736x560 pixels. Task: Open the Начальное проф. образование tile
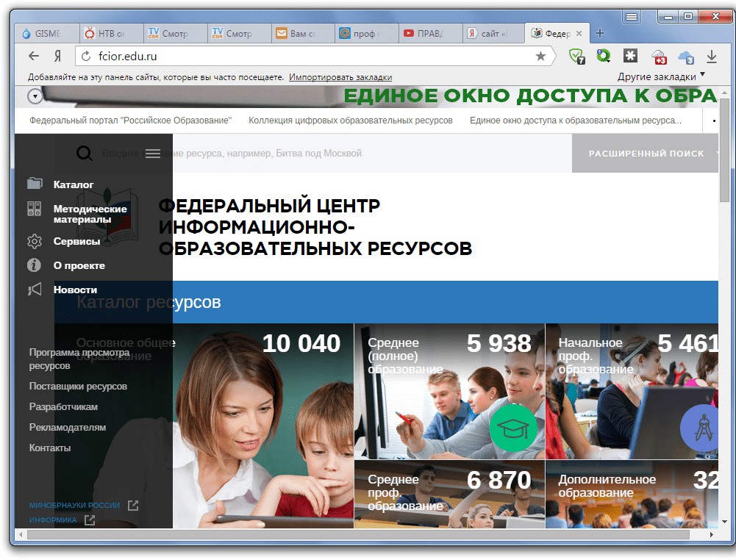(x=632, y=391)
